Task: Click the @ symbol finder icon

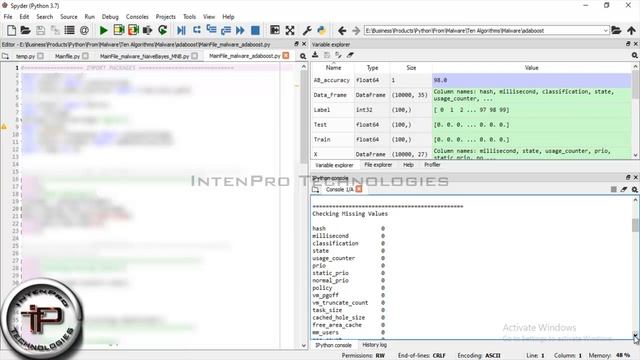Action: click(84, 30)
